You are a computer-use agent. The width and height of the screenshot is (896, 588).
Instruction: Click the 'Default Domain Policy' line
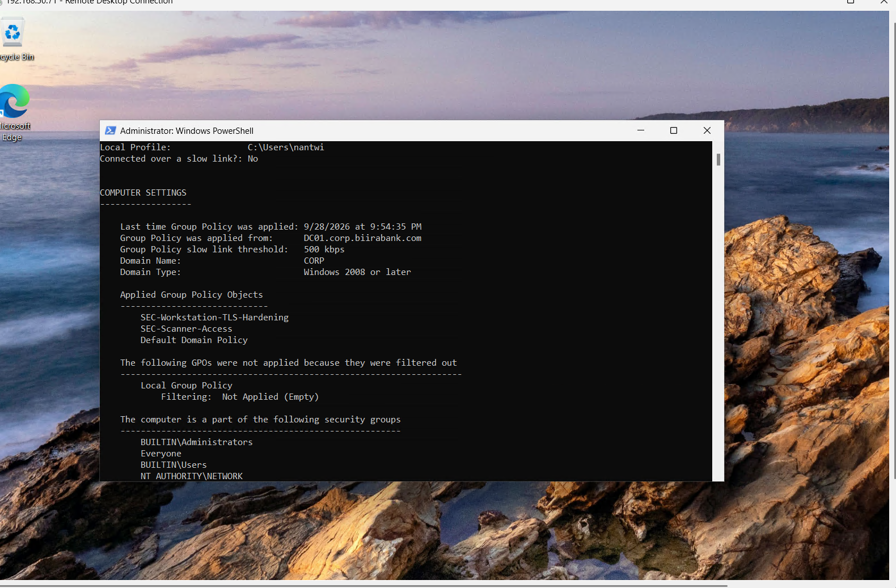(x=194, y=340)
